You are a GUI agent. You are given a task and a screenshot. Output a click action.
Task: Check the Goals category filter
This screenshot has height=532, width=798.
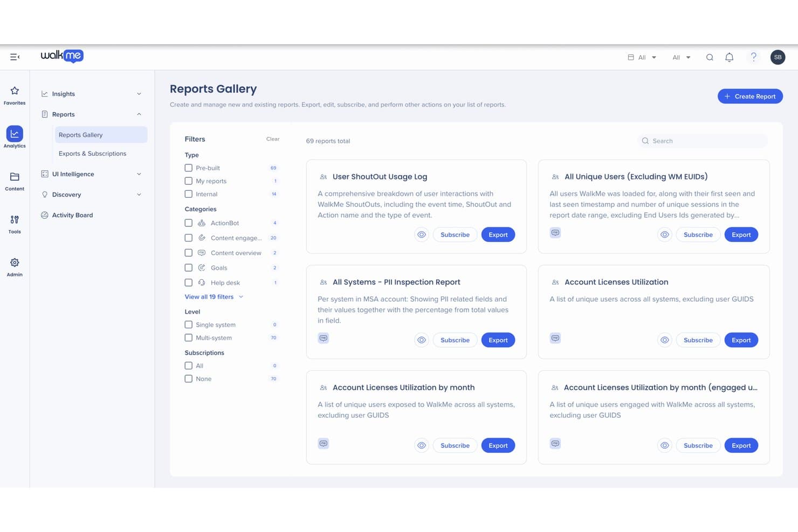coord(188,268)
